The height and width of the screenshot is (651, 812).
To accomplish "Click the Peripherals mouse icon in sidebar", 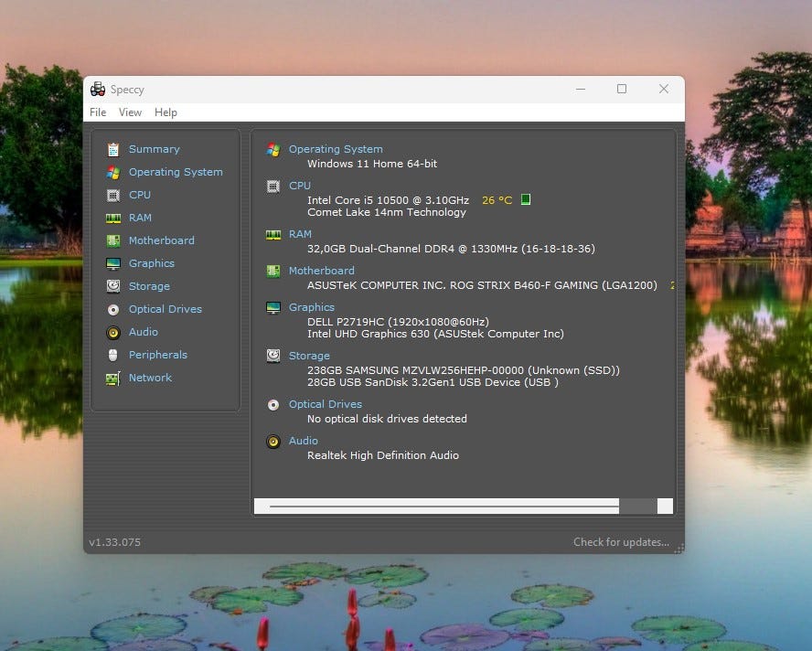I will click(113, 355).
